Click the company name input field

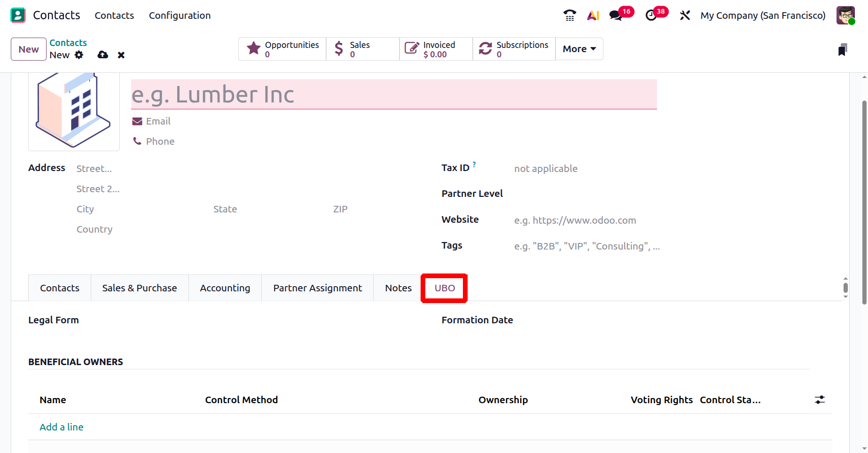(x=393, y=94)
